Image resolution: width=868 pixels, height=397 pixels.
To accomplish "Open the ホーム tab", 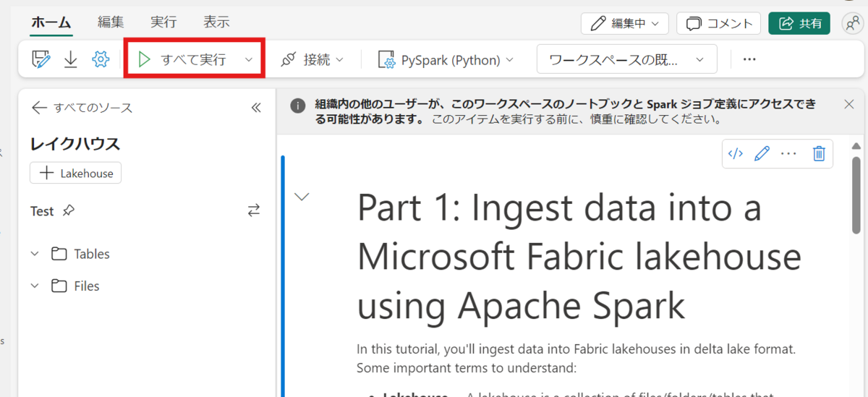I will pos(51,22).
